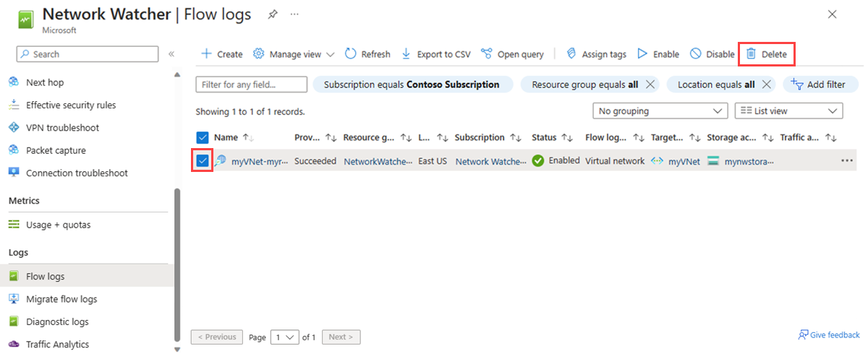Image resolution: width=868 pixels, height=354 pixels.
Task: Sort by Status column
Action: [x=552, y=137]
